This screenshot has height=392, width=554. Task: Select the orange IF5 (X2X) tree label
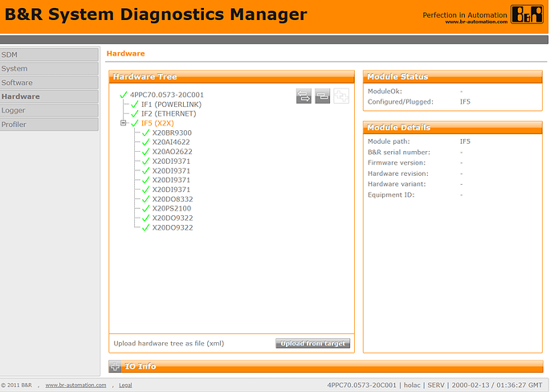157,124
